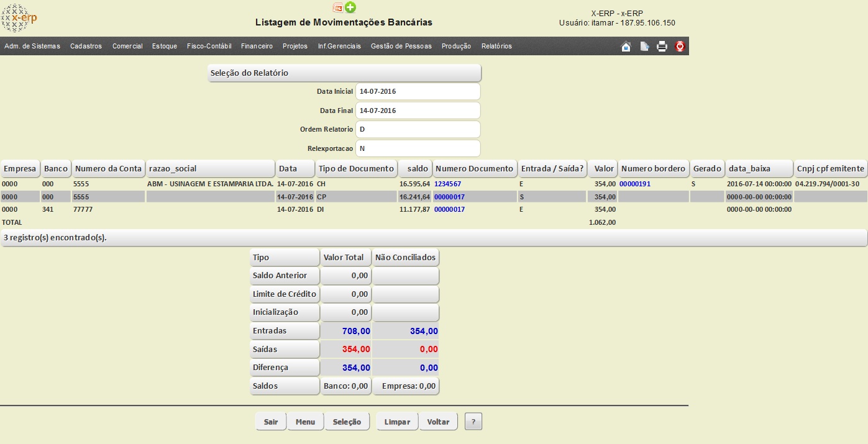Screen dimensions: 868x444
Task: Sort by Numero da Conta column header
Action: 109,168
